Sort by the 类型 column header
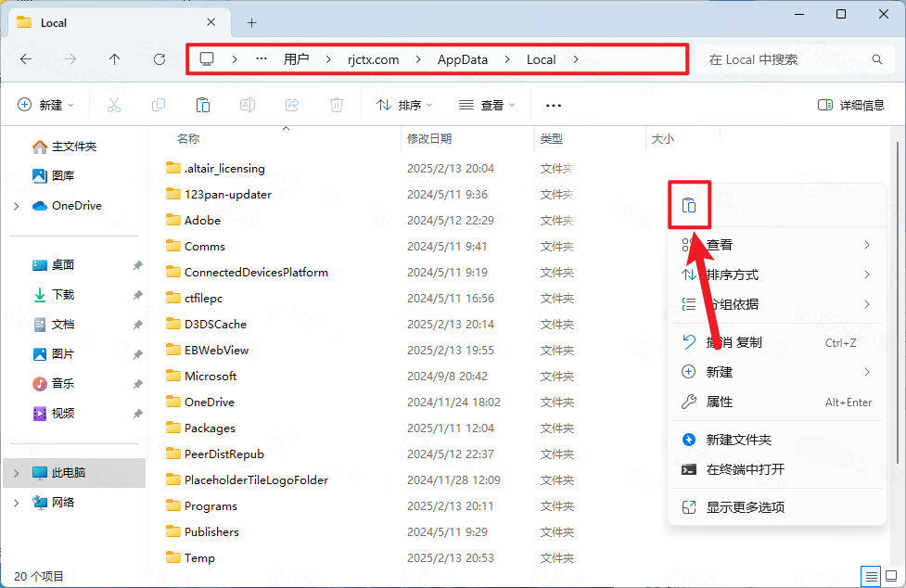The width and height of the screenshot is (906, 588). (551, 138)
